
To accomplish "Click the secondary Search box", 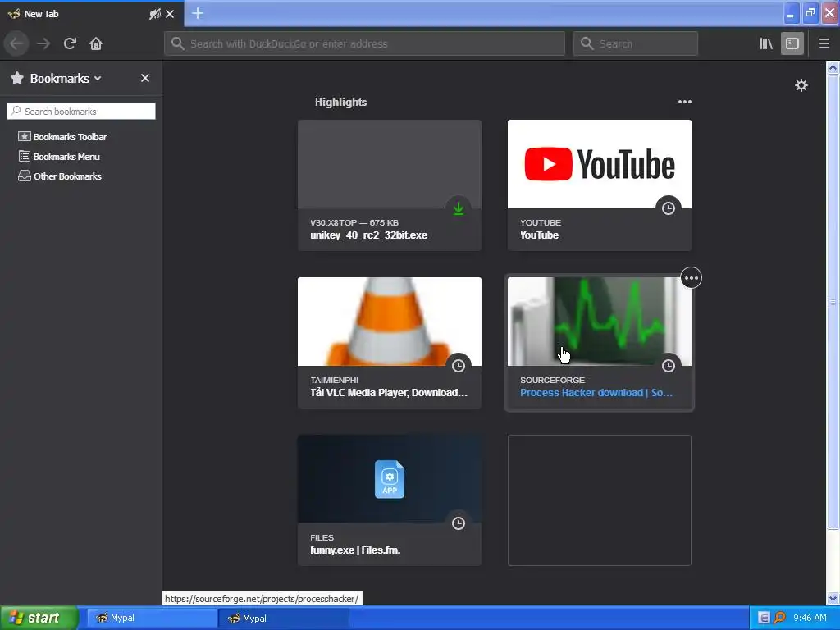I will point(636,43).
